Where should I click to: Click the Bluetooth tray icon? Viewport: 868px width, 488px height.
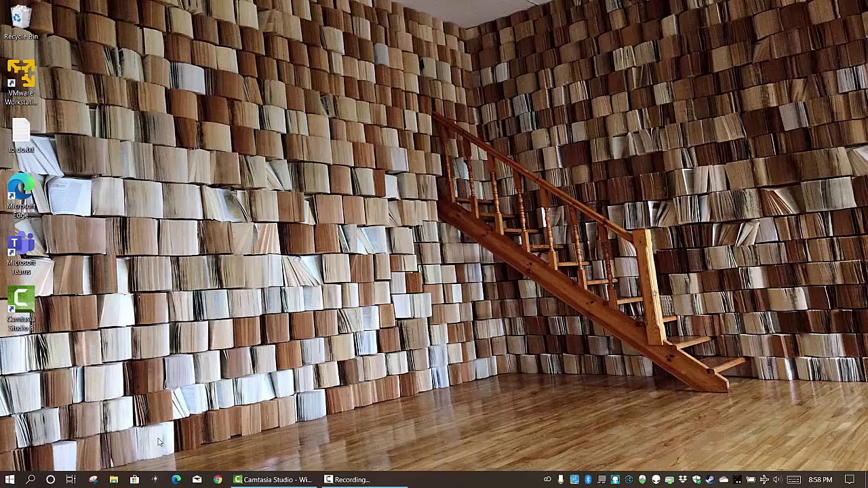coord(588,479)
